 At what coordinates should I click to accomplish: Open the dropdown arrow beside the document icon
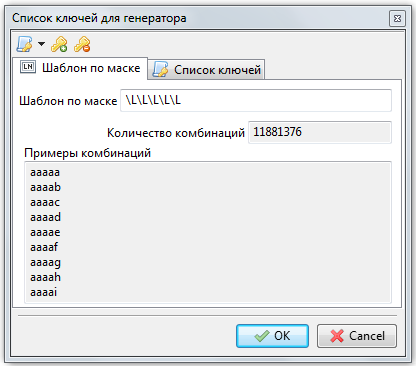[x=41, y=44]
